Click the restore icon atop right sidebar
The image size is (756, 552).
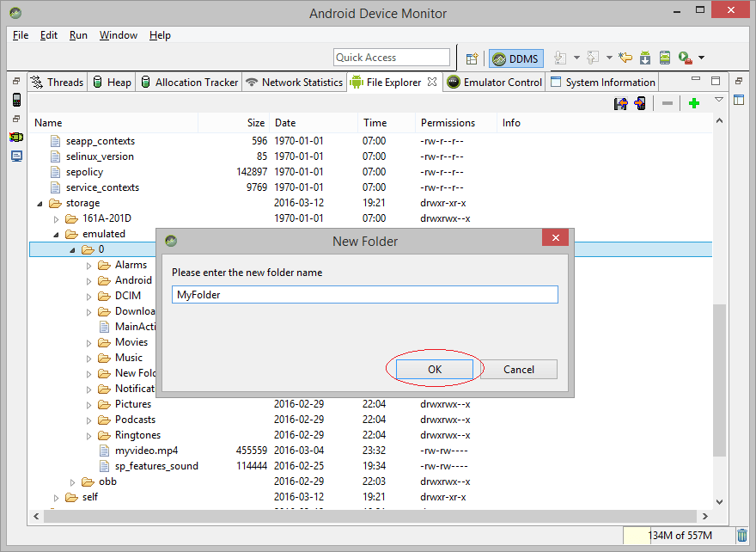[739, 81]
